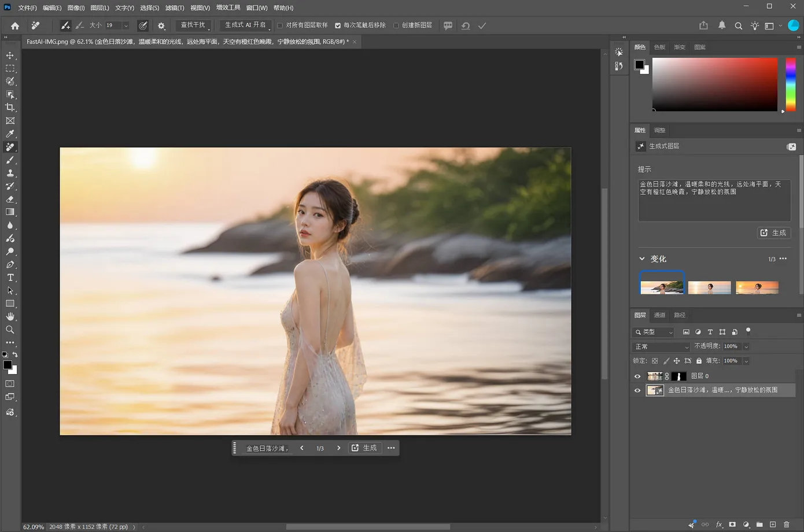Open the 图像(I) menu
Viewport: 804px width, 532px height.
(x=76, y=8)
